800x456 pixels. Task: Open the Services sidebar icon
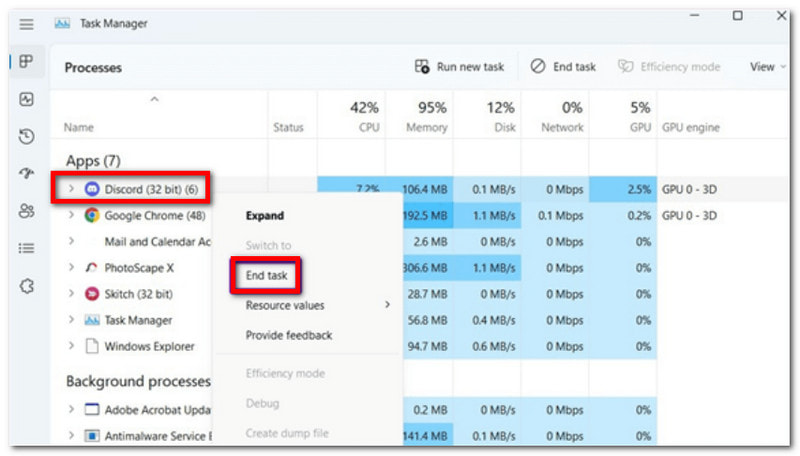(27, 286)
